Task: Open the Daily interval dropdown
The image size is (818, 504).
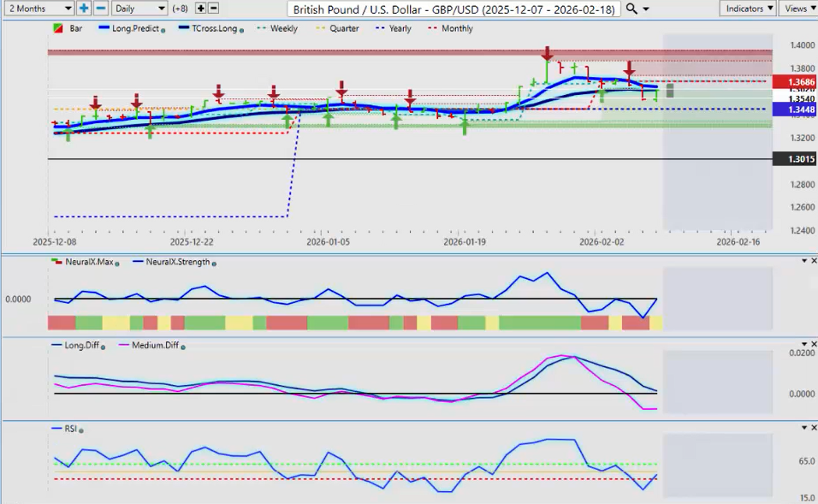Action: tap(139, 8)
